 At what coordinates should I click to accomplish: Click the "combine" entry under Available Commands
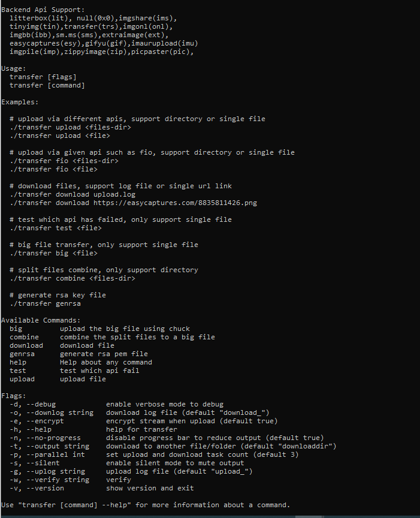24,337
